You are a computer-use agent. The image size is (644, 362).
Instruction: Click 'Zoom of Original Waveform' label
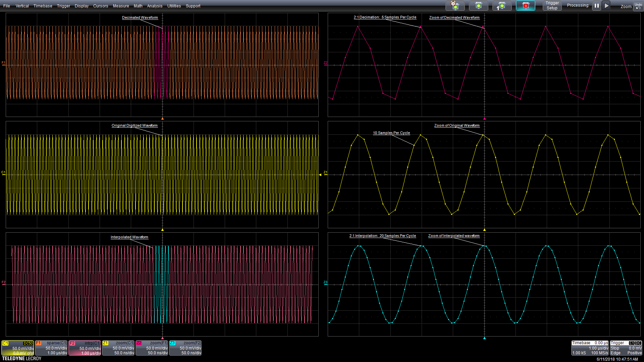[x=457, y=125]
